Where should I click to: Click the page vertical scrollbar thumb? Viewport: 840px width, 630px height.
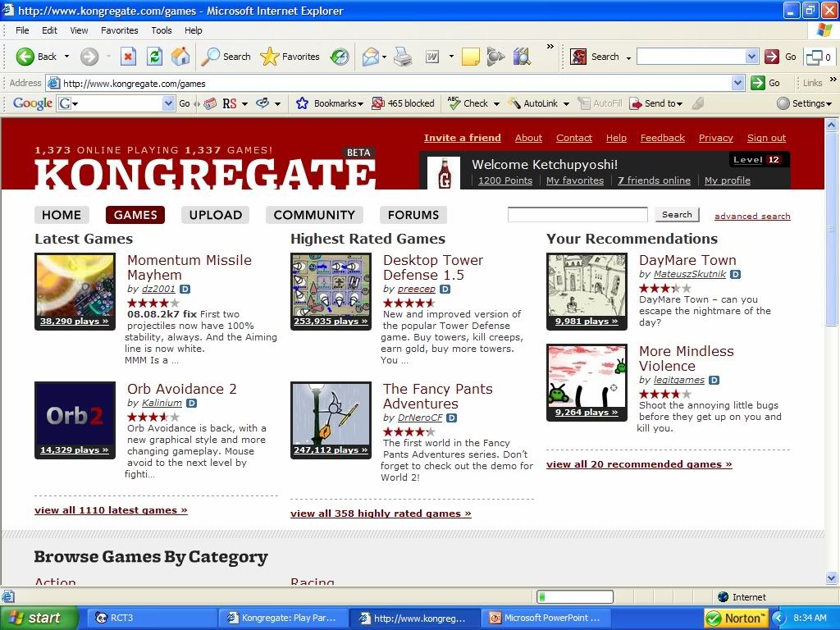coord(832,230)
